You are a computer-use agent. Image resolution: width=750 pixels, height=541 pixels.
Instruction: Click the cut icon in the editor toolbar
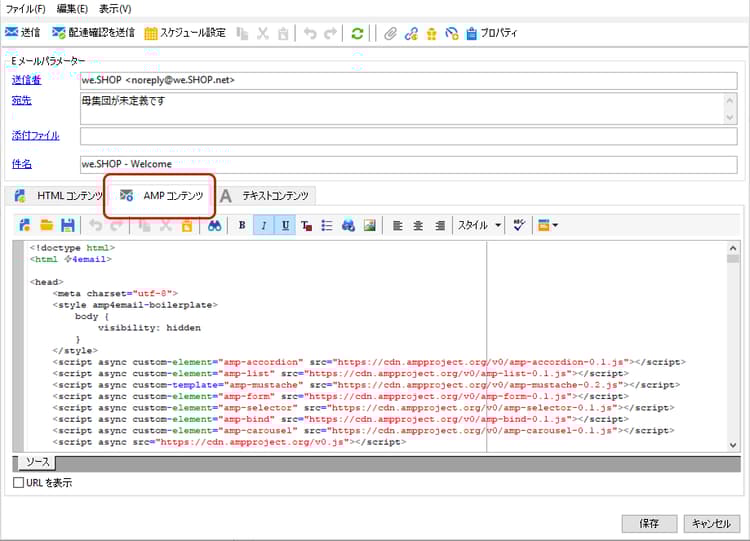pos(165,225)
